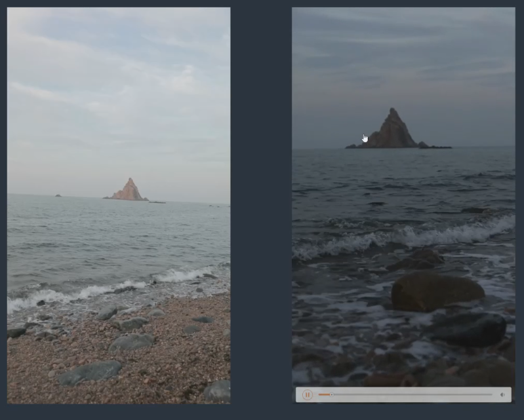Click the dark empty gap between the two panels
Viewport: 524px width, 420px height.
coord(261,210)
